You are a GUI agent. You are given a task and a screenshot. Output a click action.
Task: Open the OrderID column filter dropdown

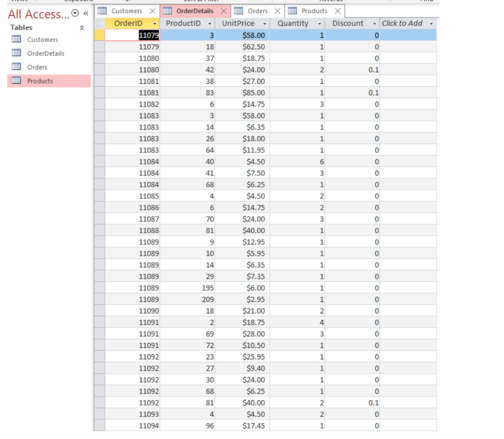[155, 24]
